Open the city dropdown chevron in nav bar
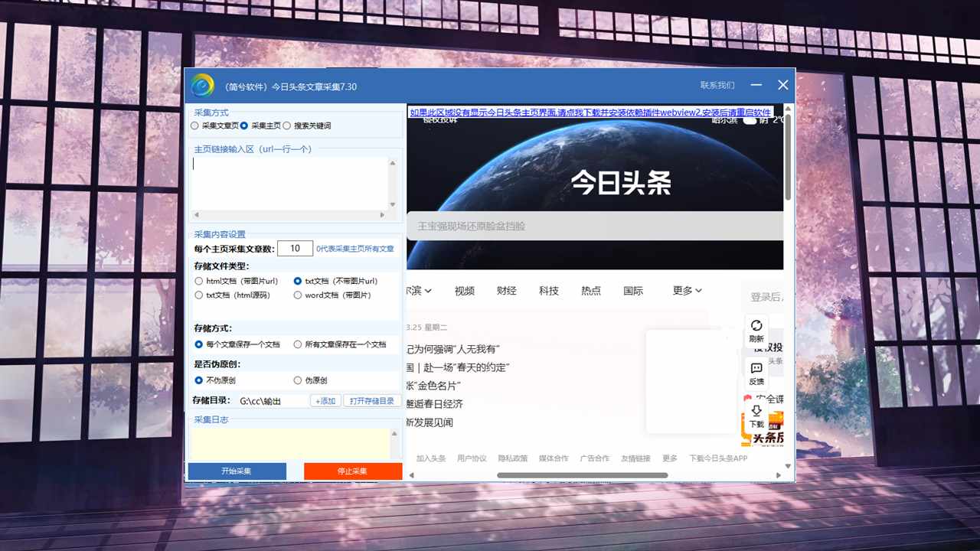This screenshot has height=551, width=980. [x=428, y=291]
